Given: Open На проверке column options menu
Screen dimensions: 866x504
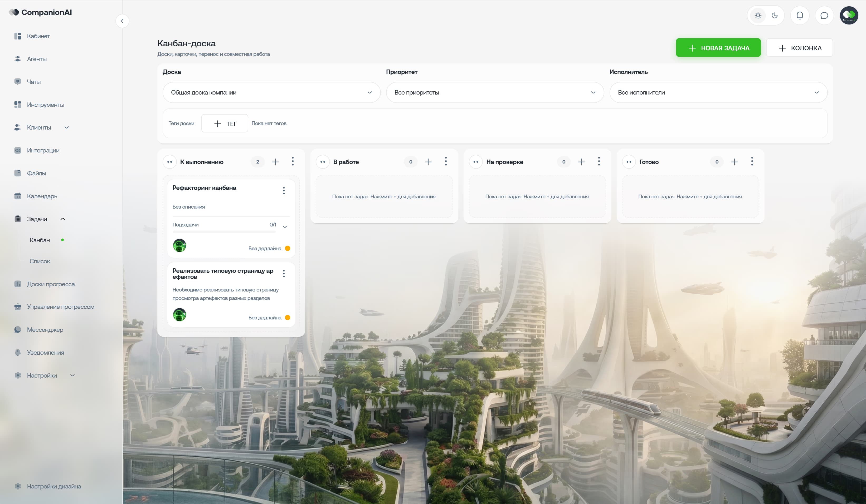Looking at the screenshot, I should [599, 161].
